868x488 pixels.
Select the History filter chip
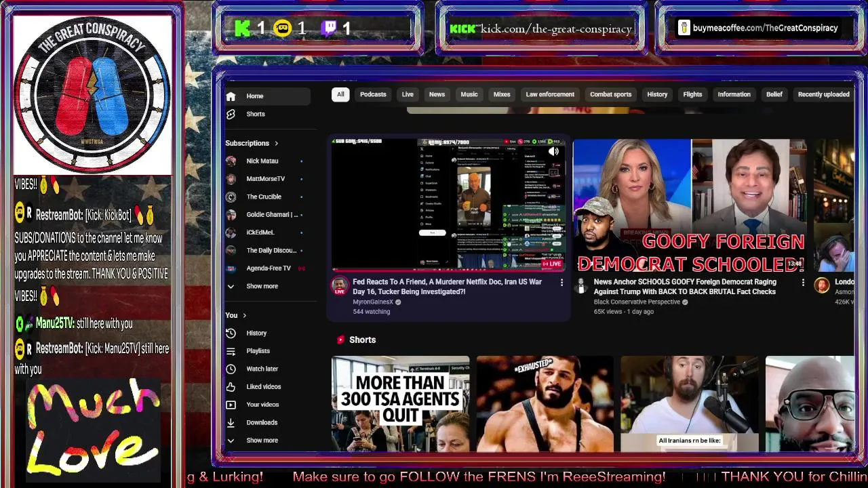coord(657,95)
